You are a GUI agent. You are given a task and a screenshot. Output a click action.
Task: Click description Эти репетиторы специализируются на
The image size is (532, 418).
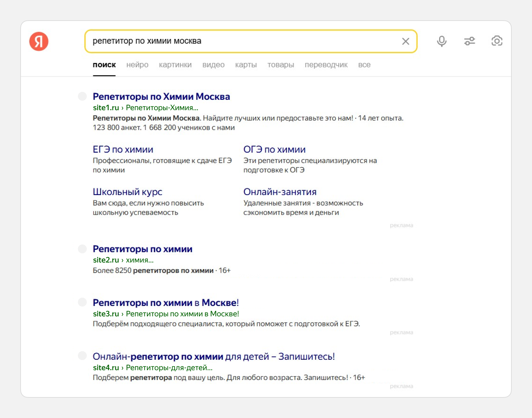click(x=310, y=165)
